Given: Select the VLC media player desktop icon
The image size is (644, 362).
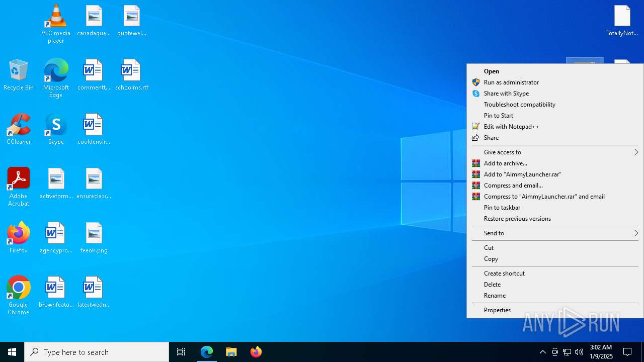Looking at the screenshot, I should click(56, 24).
